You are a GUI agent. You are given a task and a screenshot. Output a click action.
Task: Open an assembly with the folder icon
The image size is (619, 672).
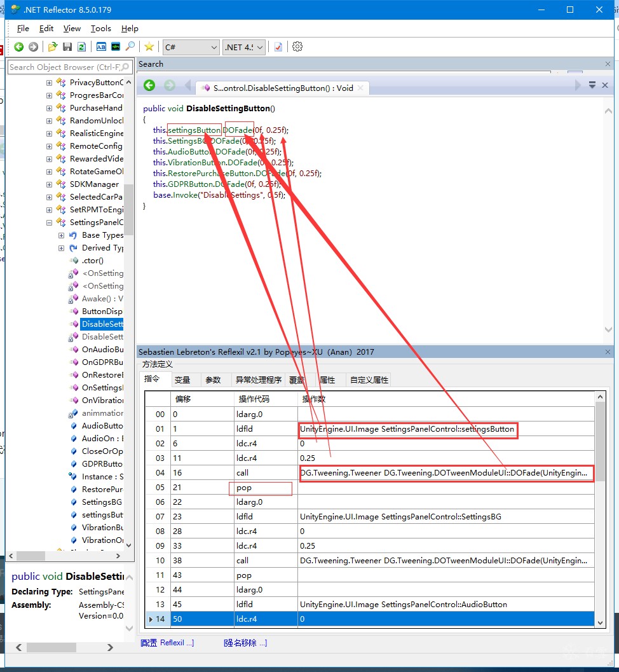53,46
